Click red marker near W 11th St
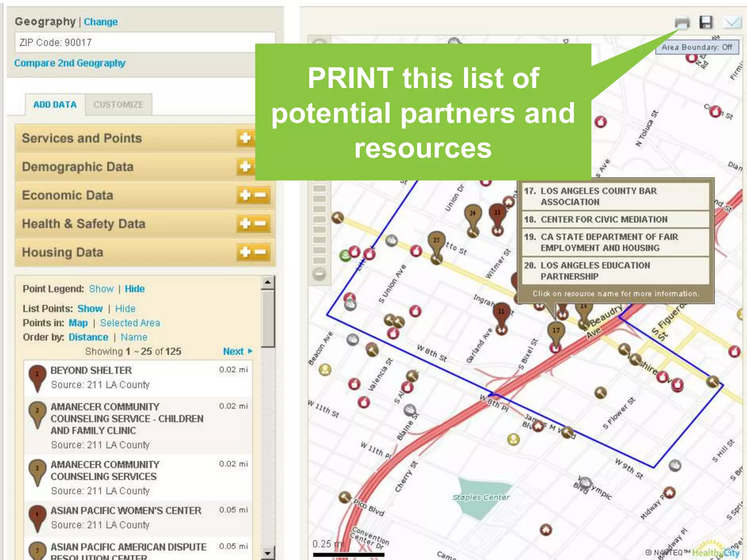The width and height of the screenshot is (747, 560). point(364,402)
